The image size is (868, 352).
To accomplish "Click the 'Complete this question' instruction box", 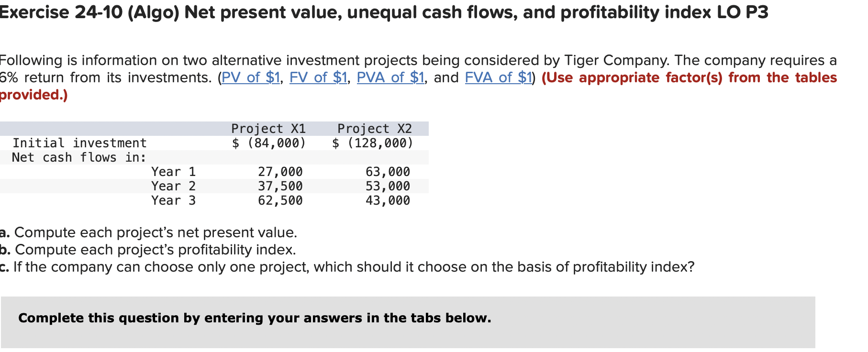I will click(408, 322).
